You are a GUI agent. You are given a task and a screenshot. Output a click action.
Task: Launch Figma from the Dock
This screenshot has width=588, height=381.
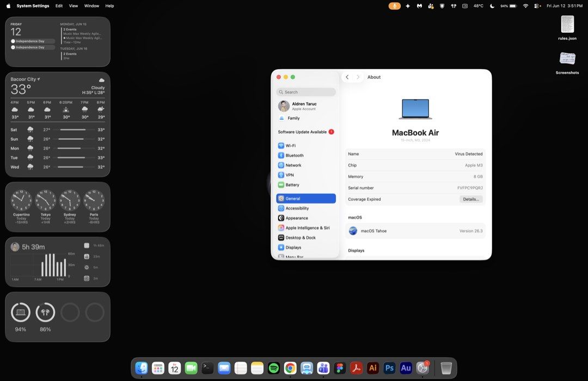point(339,368)
